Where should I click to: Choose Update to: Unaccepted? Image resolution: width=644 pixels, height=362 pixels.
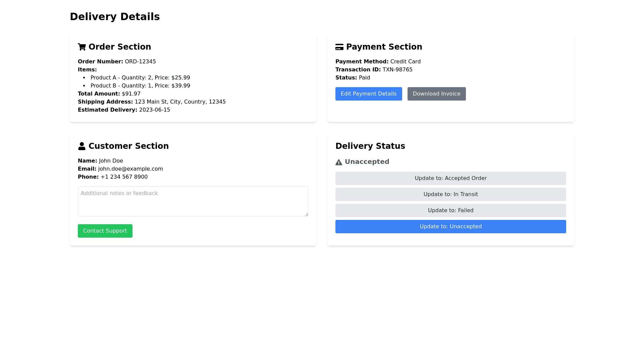450,227
